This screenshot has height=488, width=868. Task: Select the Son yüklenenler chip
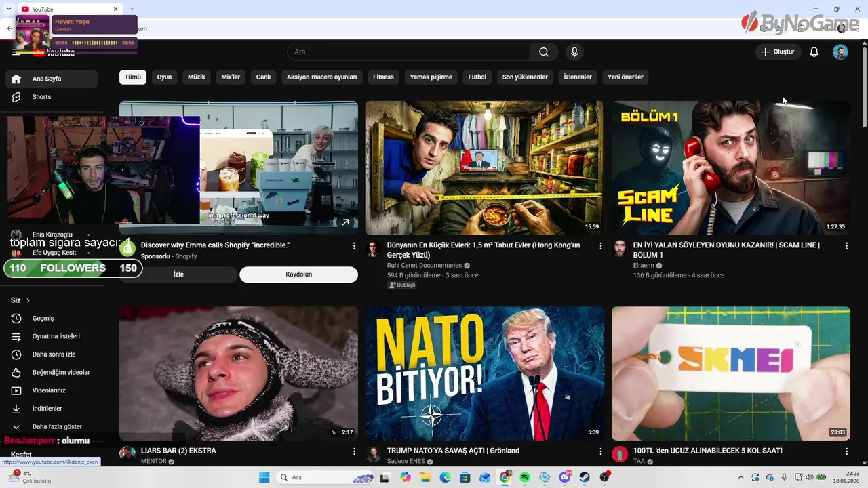click(x=525, y=77)
